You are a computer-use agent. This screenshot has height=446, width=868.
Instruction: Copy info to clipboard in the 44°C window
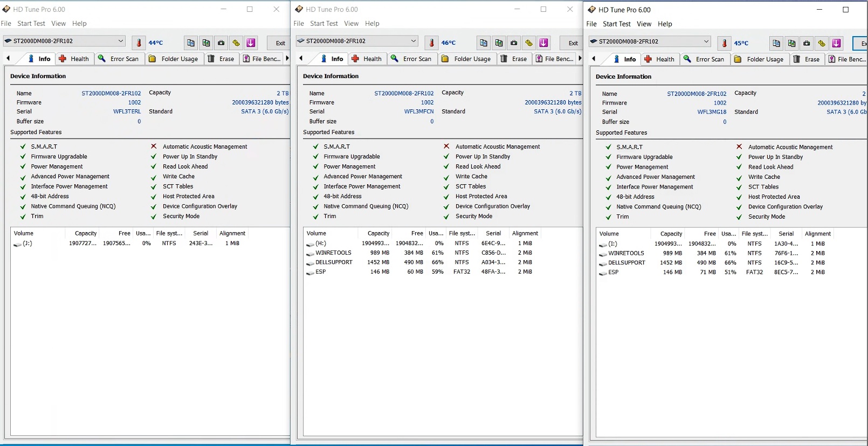191,43
